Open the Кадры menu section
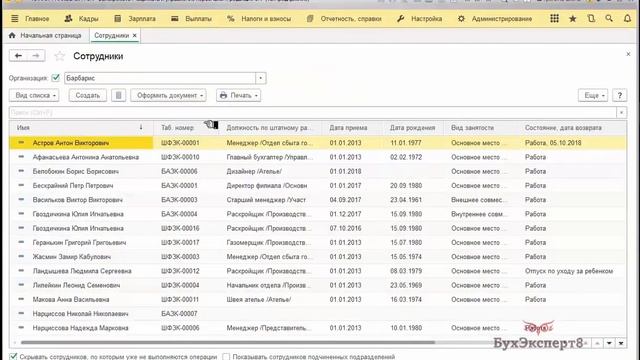The height and width of the screenshot is (360, 640). click(82, 19)
